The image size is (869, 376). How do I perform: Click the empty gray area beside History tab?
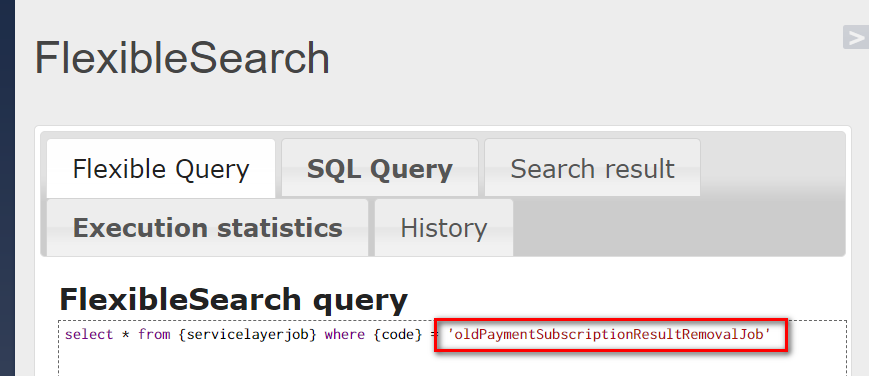tap(679, 227)
